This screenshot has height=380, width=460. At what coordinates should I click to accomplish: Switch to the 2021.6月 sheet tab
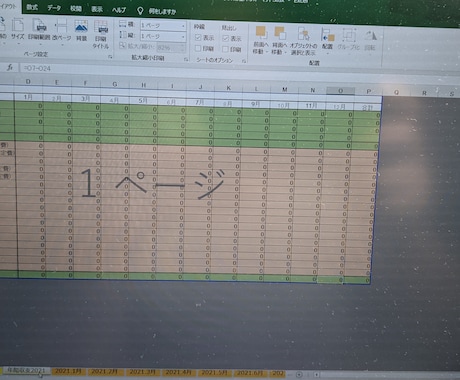(250, 373)
